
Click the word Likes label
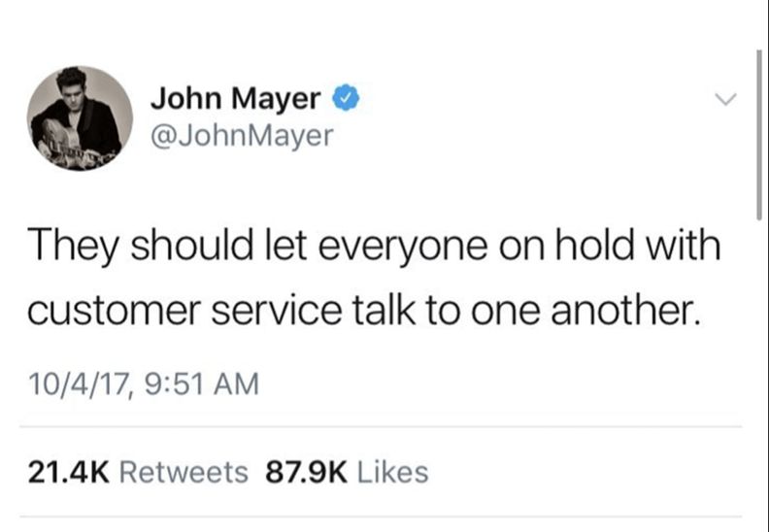(x=393, y=473)
